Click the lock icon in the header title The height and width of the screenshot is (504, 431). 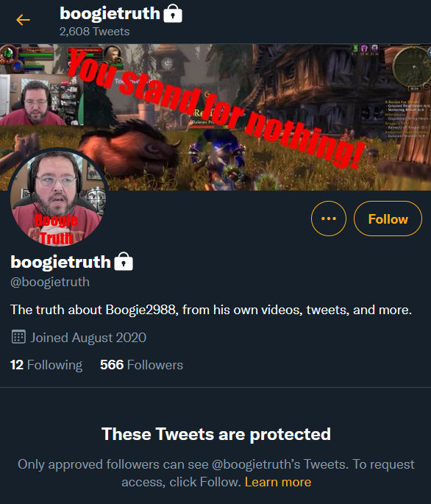pos(173,13)
